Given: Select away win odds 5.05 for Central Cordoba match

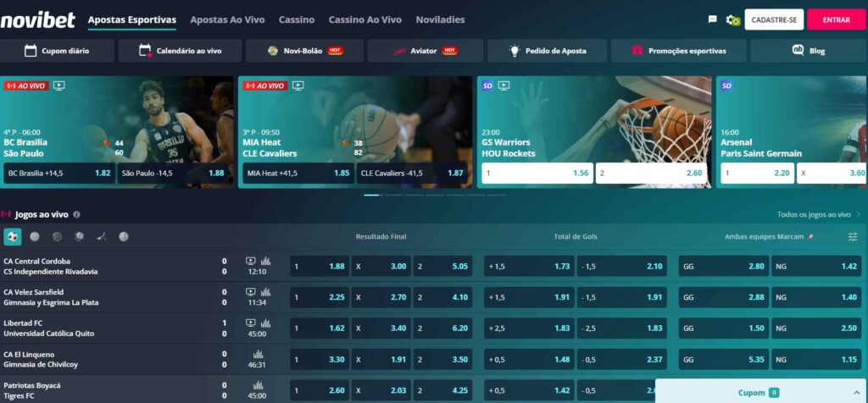Looking at the screenshot, I should point(442,266).
